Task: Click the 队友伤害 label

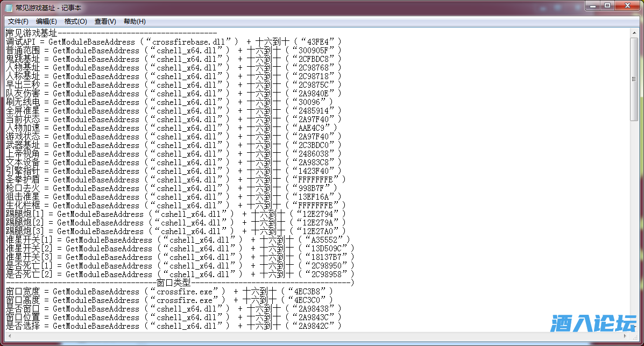Action: (23, 94)
